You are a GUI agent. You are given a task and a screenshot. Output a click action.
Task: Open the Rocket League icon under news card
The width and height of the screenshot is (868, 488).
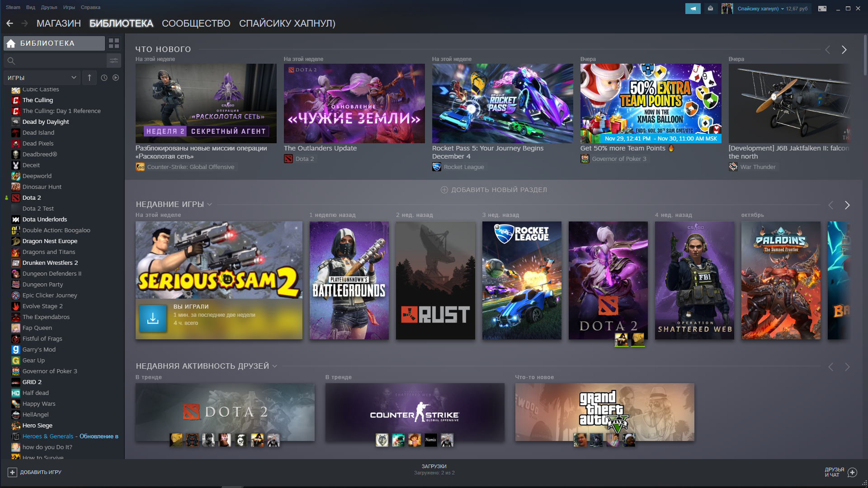coord(437,167)
